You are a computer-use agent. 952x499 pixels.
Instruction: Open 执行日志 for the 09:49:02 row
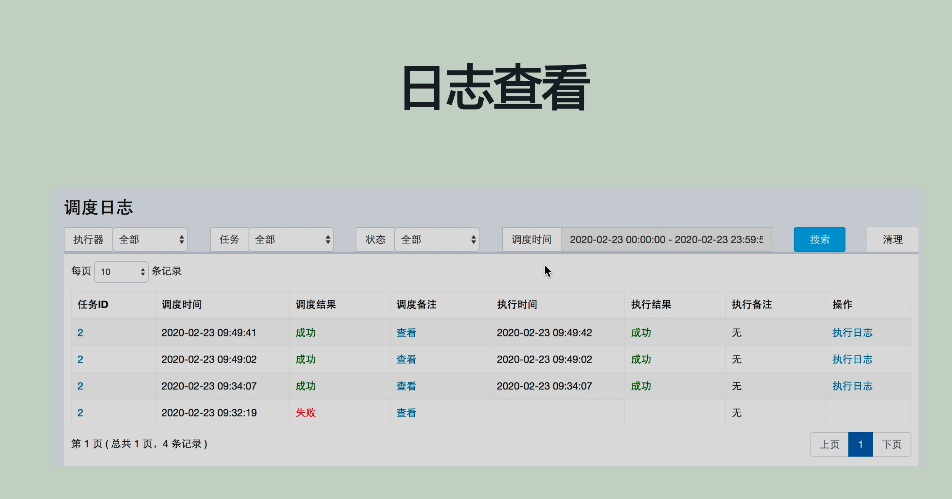click(852, 359)
